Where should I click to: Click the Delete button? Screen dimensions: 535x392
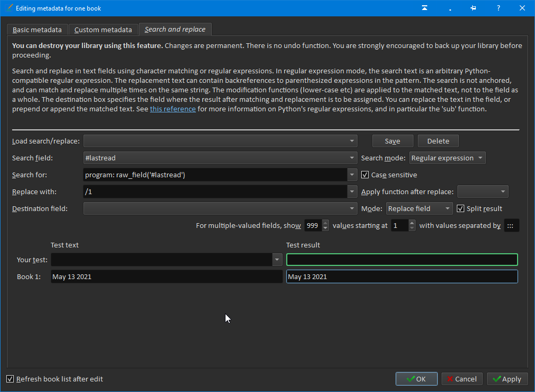(438, 141)
